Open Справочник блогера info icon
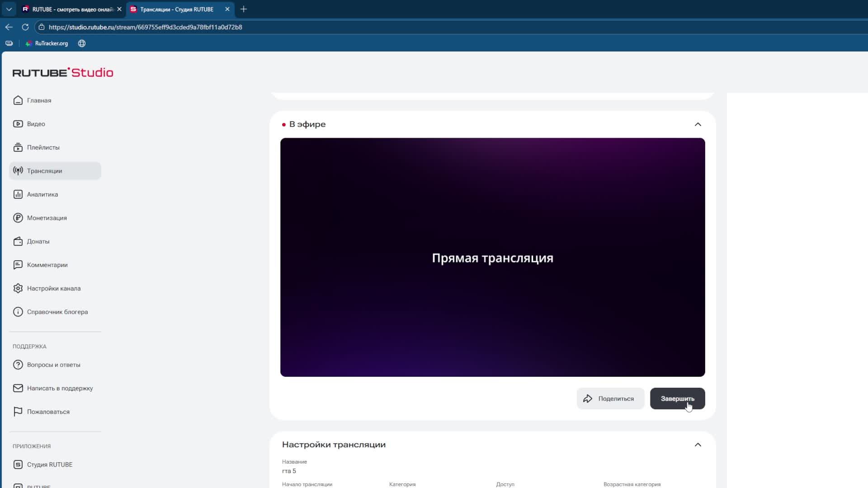Image resolution: width=868 pixels, height=488 pixels. click(18, 312)
